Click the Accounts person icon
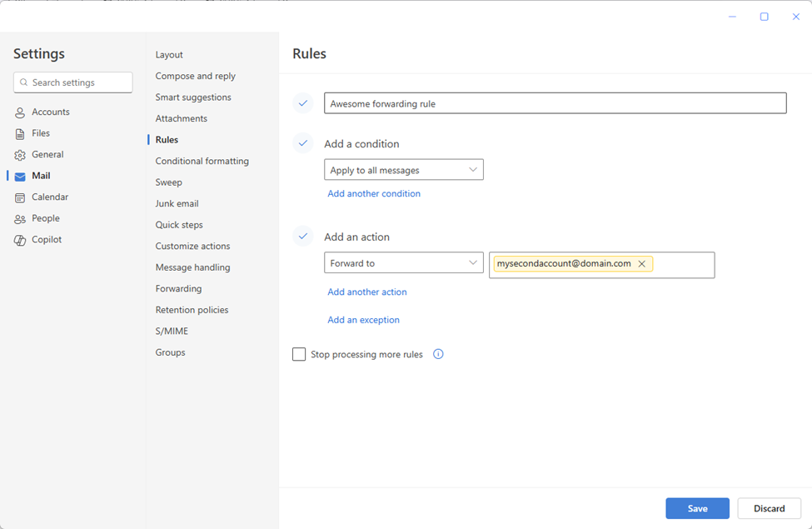This screenshot has height=529, width=812. pyautogui.click(x=20, y=112)
